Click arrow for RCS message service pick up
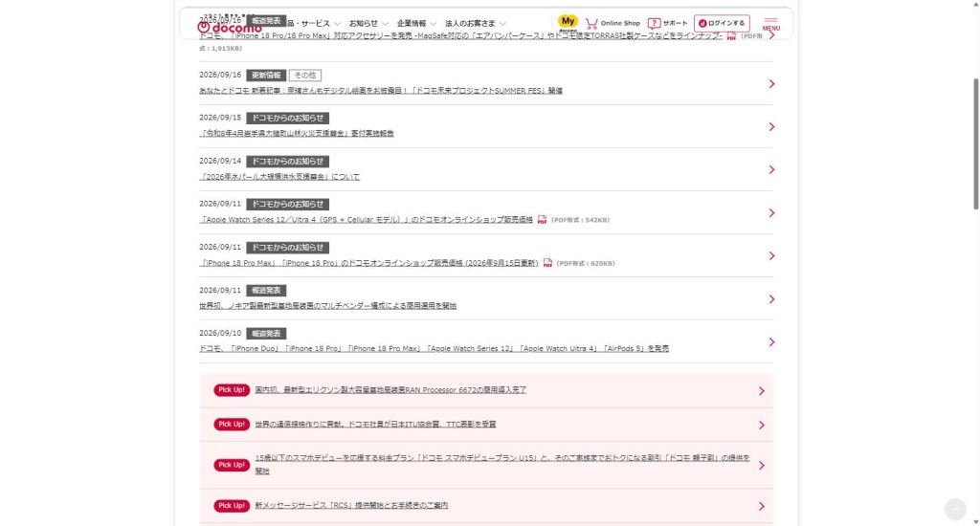 pyautogui.click(x=761, y=507)
